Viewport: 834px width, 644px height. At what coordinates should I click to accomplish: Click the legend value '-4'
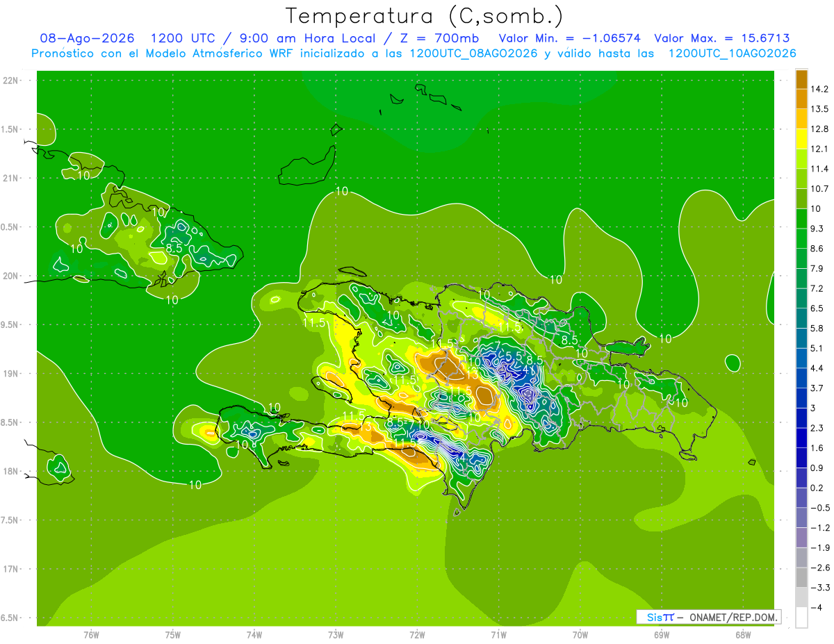pos(817,607)
